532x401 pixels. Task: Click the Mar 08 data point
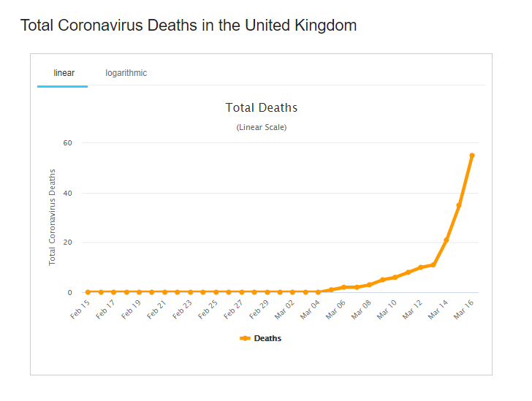tap(369, 285)
